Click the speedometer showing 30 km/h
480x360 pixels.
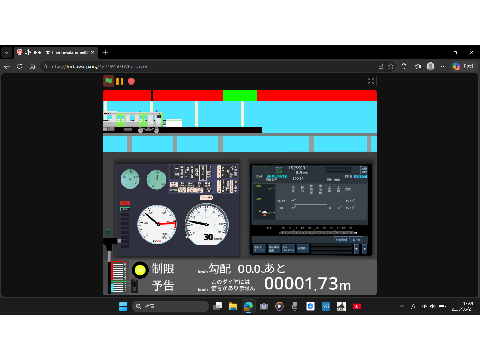207,224
